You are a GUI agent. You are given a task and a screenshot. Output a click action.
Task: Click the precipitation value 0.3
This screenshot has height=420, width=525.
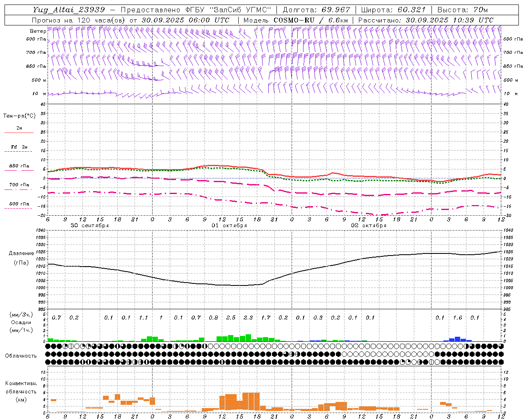click(318, 318)
